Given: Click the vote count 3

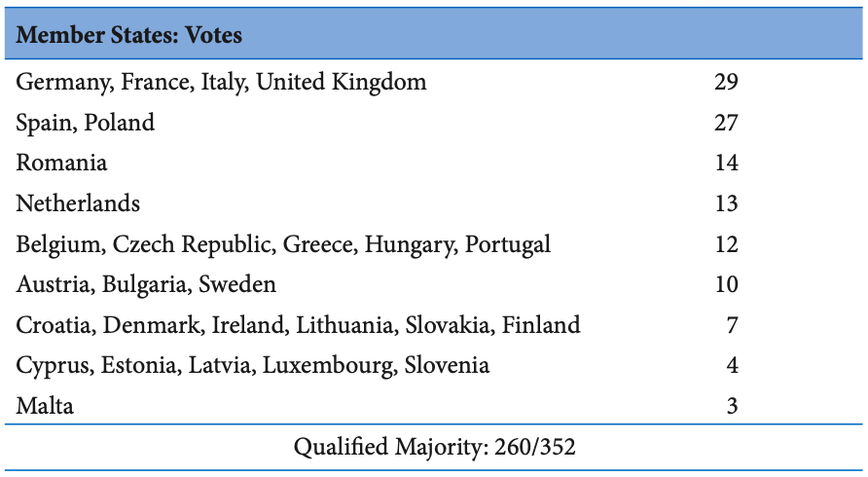Looking at the screenshot, I should pyautogui.click(x=733, y=406).
